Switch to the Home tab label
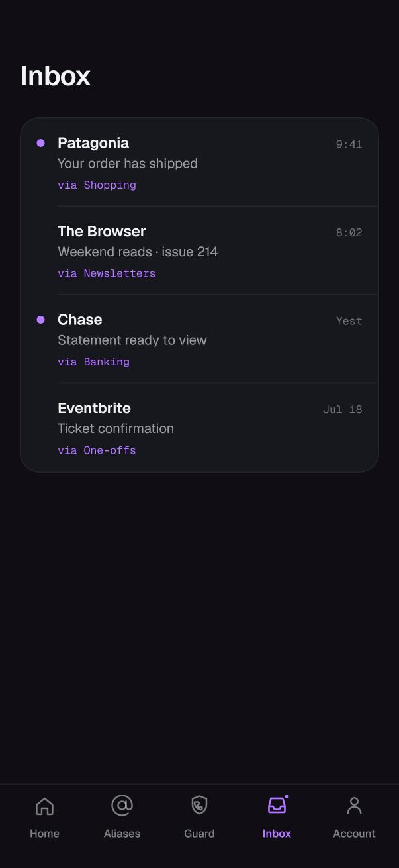 click(x=44, y=834)
